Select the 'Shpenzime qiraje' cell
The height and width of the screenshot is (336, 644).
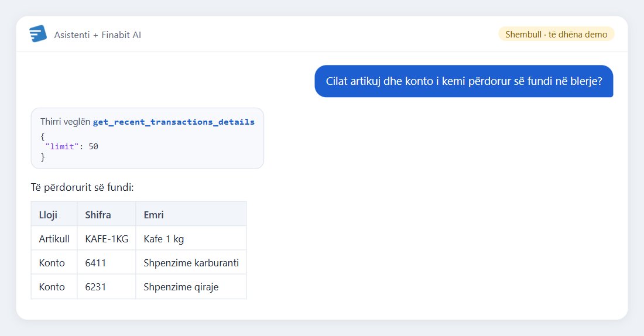(191, 287)
